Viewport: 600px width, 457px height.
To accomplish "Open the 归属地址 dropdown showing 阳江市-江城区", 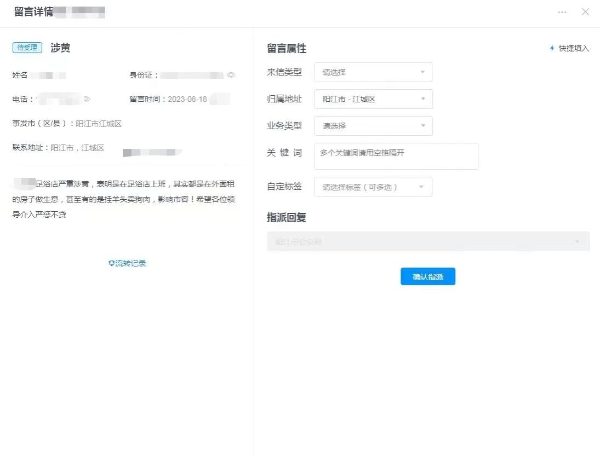I will (373, 99).
